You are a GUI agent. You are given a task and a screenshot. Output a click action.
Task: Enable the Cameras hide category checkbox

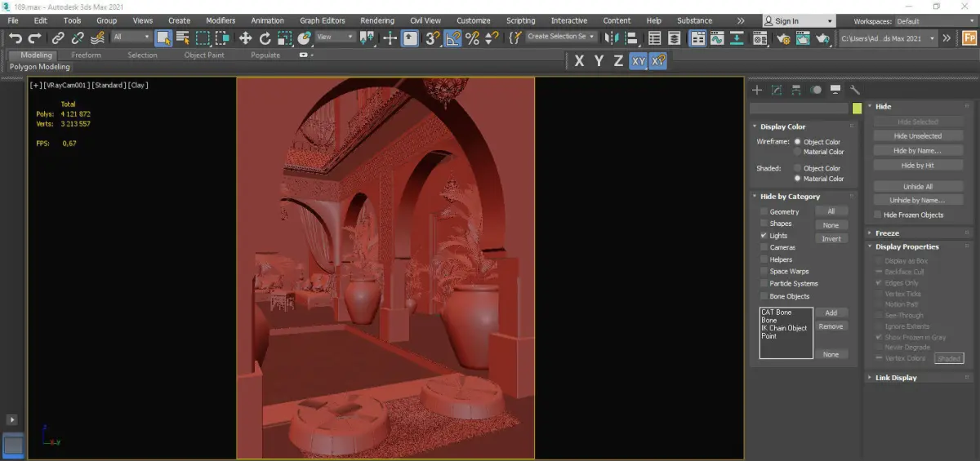764,247
